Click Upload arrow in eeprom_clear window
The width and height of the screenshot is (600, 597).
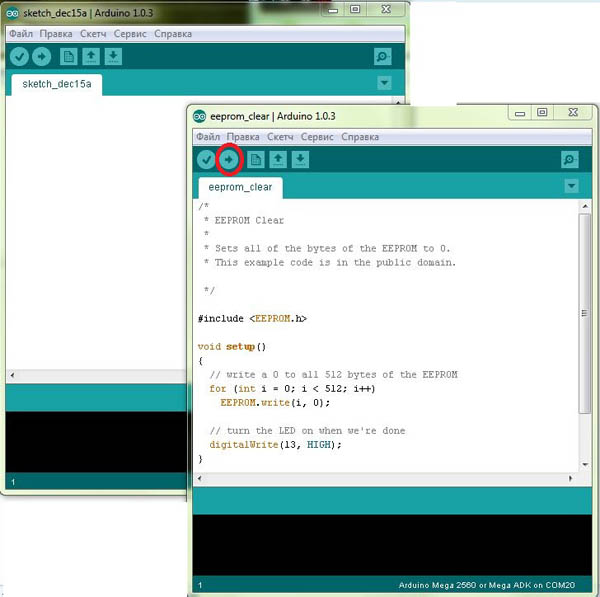(229, 160)
